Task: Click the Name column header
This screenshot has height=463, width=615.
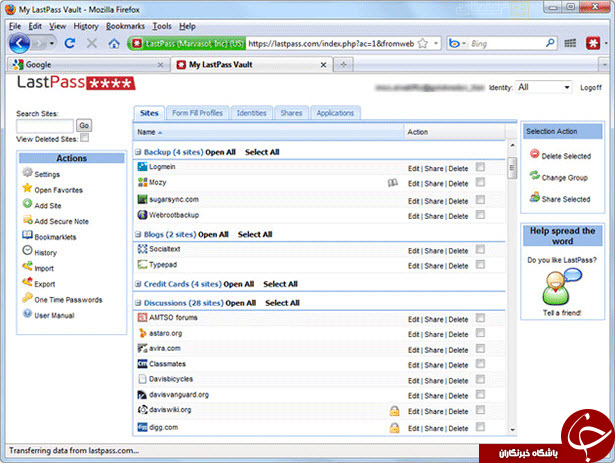Action: coord(268,132)
